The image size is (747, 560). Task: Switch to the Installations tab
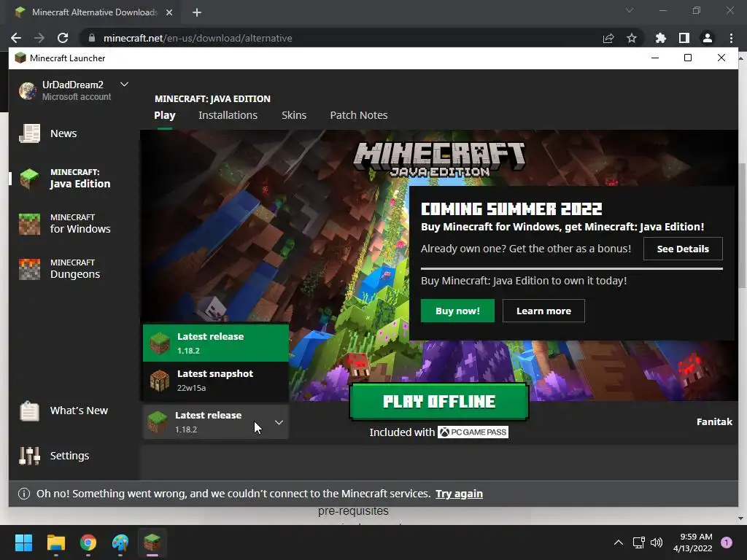pos(228,115)
